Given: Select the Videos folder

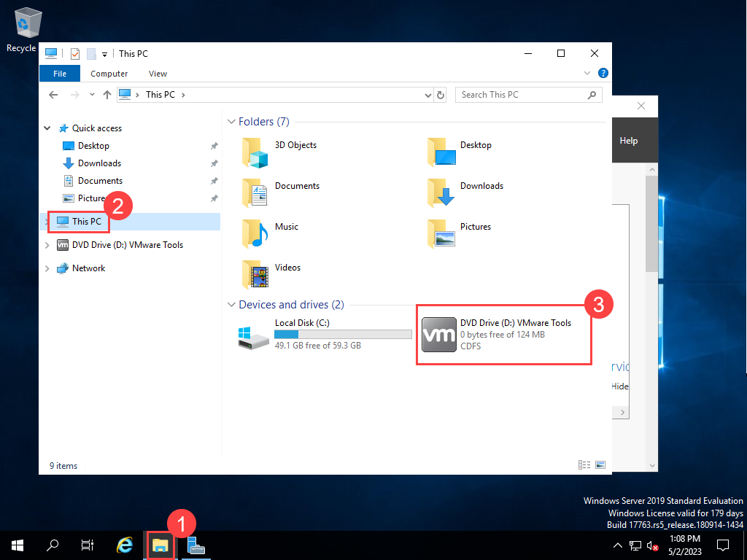Looking at the screenshot, I should [271, 275].
